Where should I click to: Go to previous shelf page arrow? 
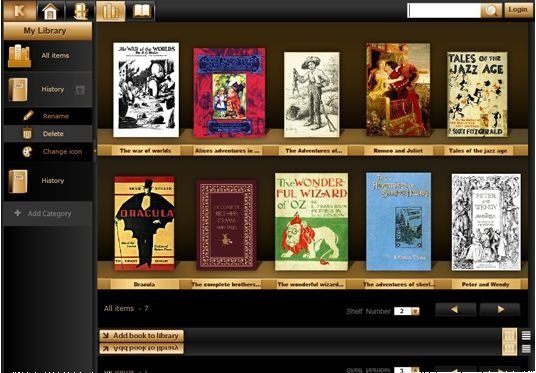[455, 309]
